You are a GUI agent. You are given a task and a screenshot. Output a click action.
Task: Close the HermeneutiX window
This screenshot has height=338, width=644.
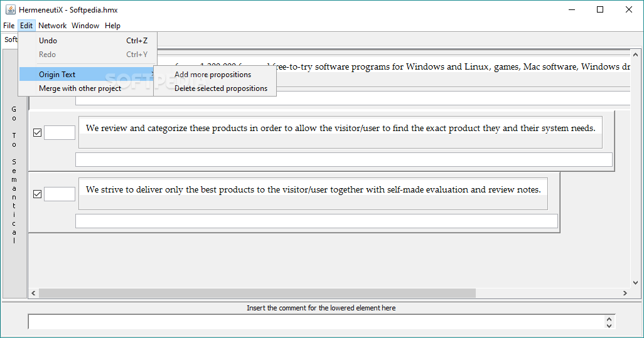pyautogui.click(x=629, y=9)
